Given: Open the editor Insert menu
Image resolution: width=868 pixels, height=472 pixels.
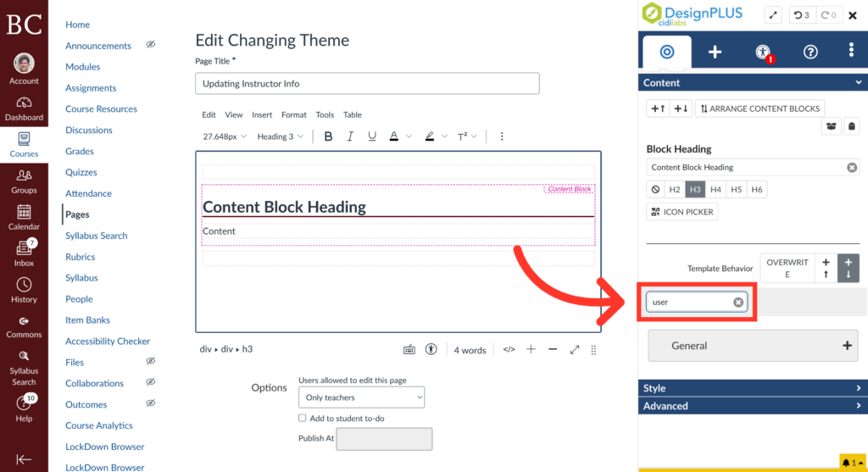Looking at the screenshot, I should pyautogui.click(x=262, y=114).
